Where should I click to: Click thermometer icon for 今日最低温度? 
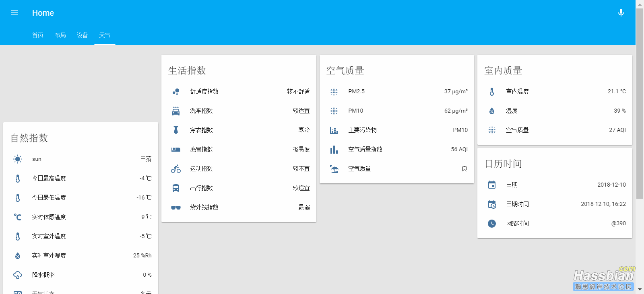[18, 198]
